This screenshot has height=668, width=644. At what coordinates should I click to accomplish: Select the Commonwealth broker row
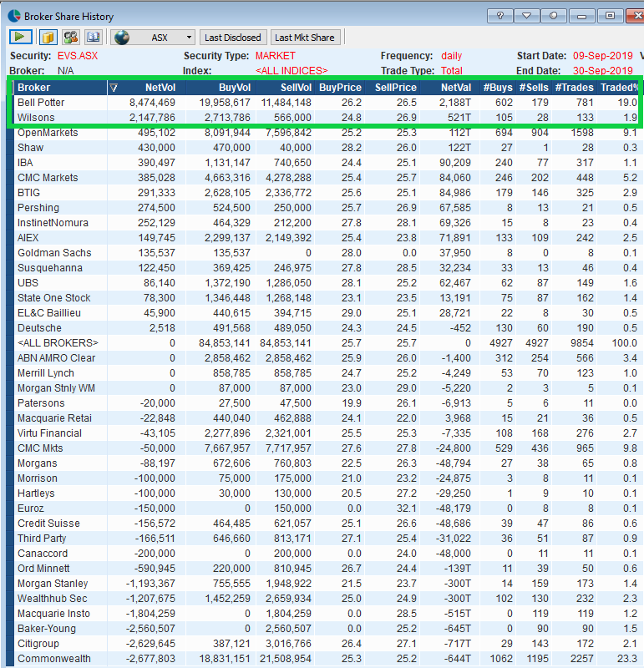point(327,659)
